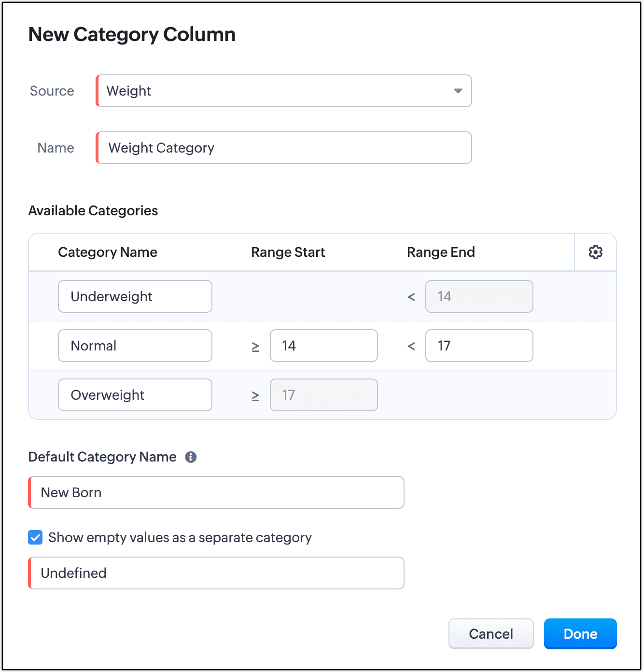This screenshot has width=643, height=672.
Task: Click the Category Name column header
Action: 108,252
